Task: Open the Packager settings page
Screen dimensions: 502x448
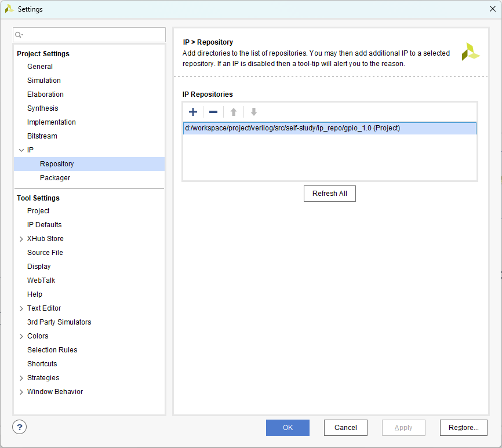Action: (x=55, y=178)
